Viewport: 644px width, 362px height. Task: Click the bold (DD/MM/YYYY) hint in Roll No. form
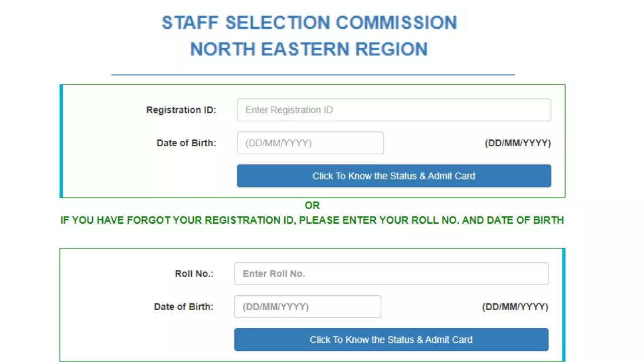515,307
